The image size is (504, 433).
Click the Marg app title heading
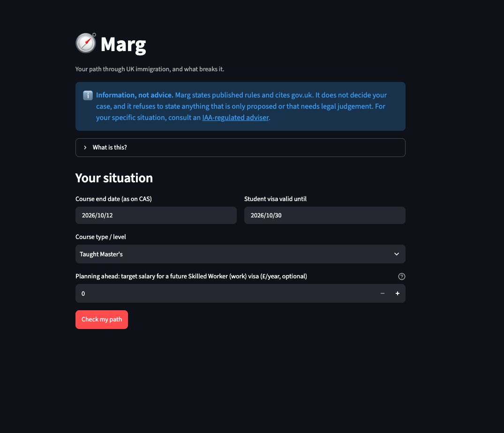(x=123, y=45)
